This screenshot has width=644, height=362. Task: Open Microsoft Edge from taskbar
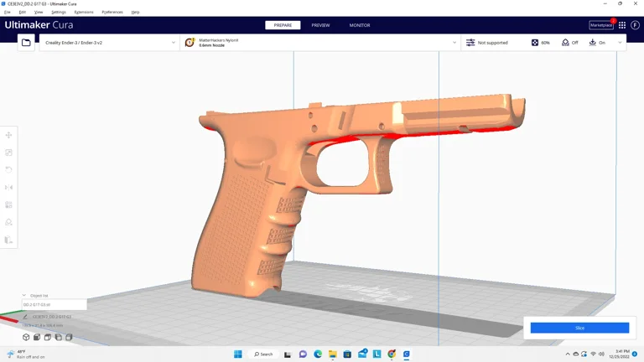pyautogui.click(x=318, y=354)
